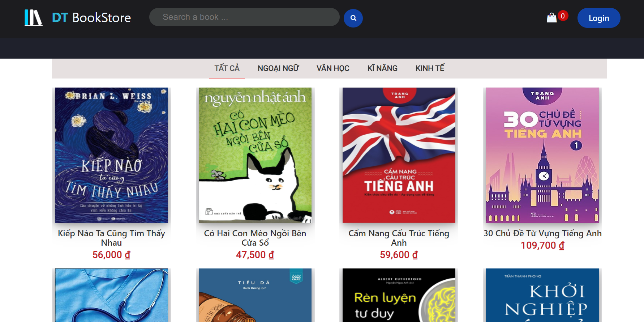Click the red cart item count badge
The width and height of the screenshot is (644, 322).
pyautogui.click(x=563, y=16)
